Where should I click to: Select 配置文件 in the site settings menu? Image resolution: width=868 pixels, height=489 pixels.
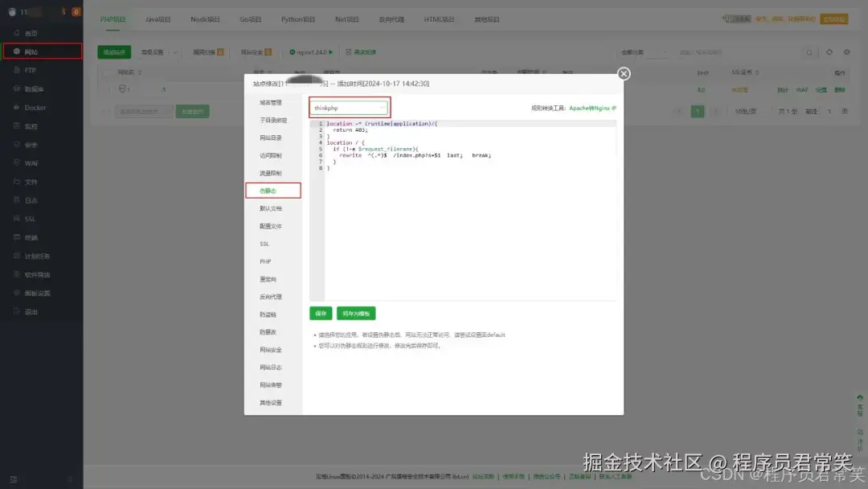273,226
